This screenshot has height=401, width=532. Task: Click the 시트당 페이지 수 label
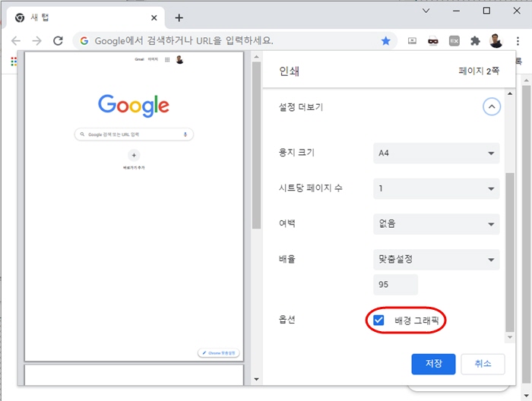coord(310,188)
